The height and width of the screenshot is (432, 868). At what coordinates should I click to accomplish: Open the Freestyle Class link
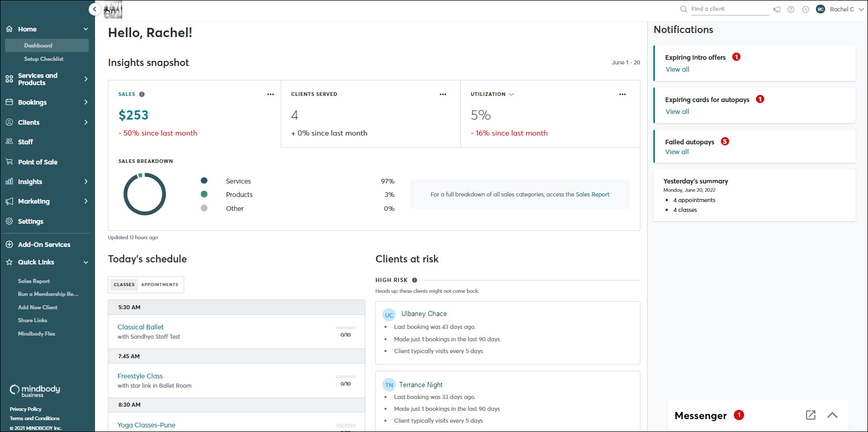click(x=140, y=376)
